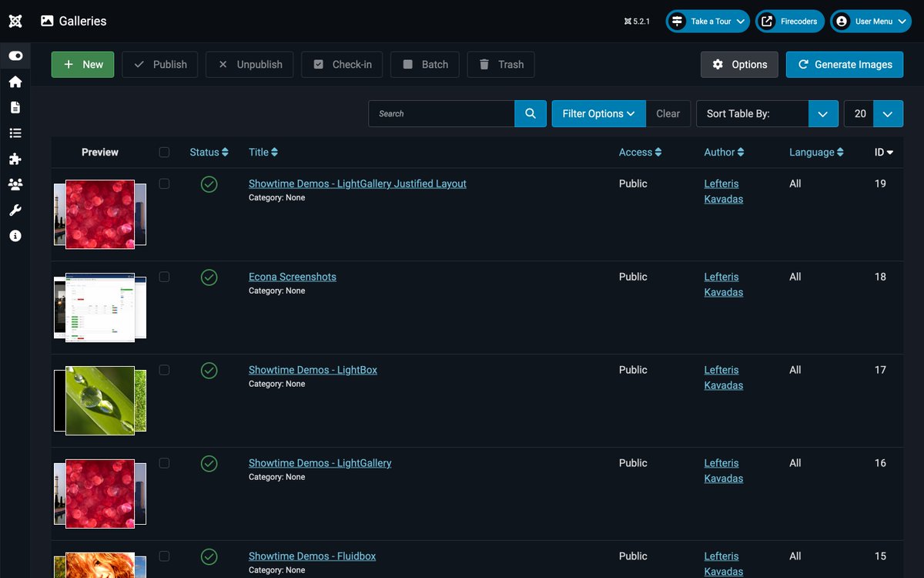Open Showtime Demos - Fluidbox gallery
This screenshot has width=924, height=578.
click(x=312, y=556)
